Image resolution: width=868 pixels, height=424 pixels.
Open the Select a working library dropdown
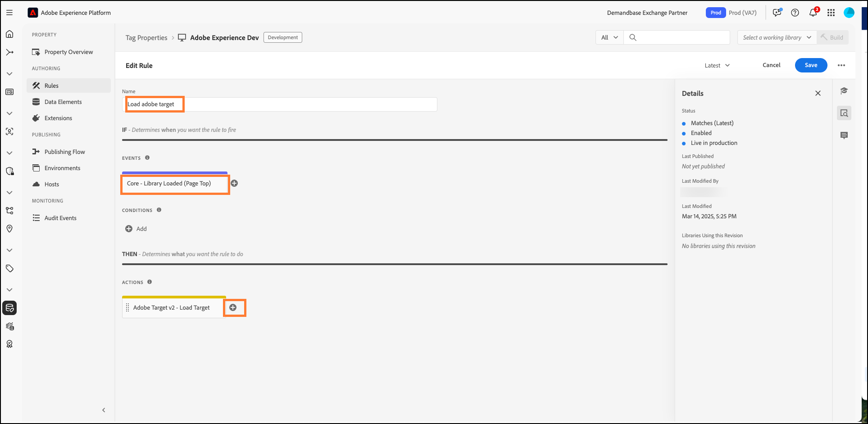pyautogui.click(x=777, y=37)
